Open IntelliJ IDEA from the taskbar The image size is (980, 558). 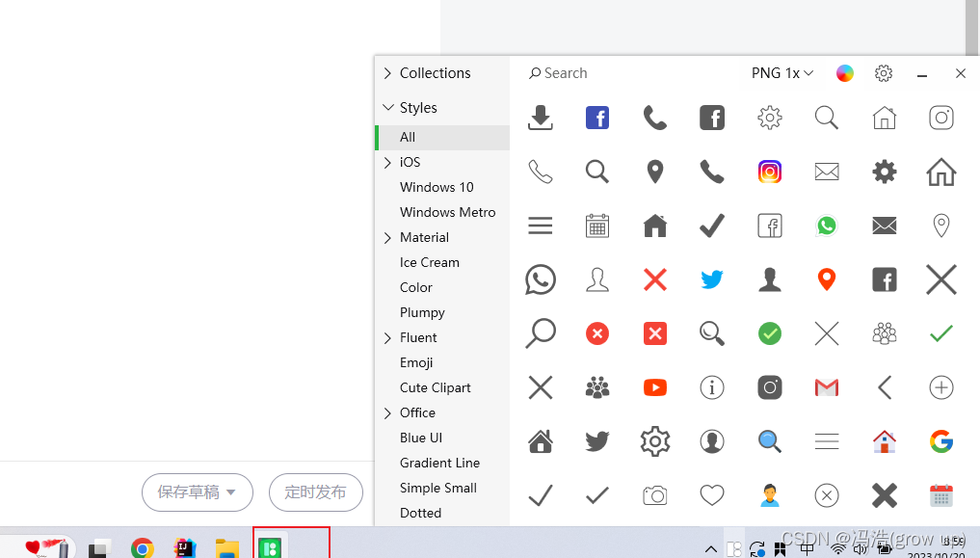185,547
